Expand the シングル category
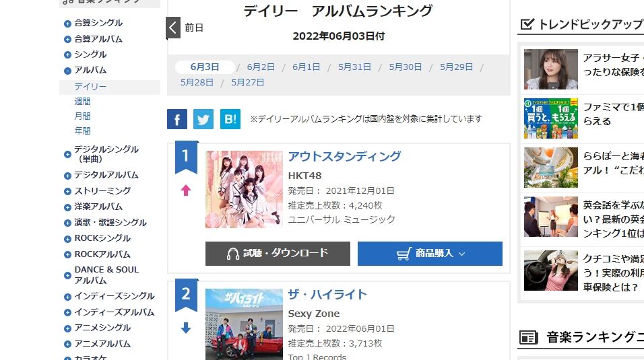Viewport: 644px width, 360px height. coord(68,55)
